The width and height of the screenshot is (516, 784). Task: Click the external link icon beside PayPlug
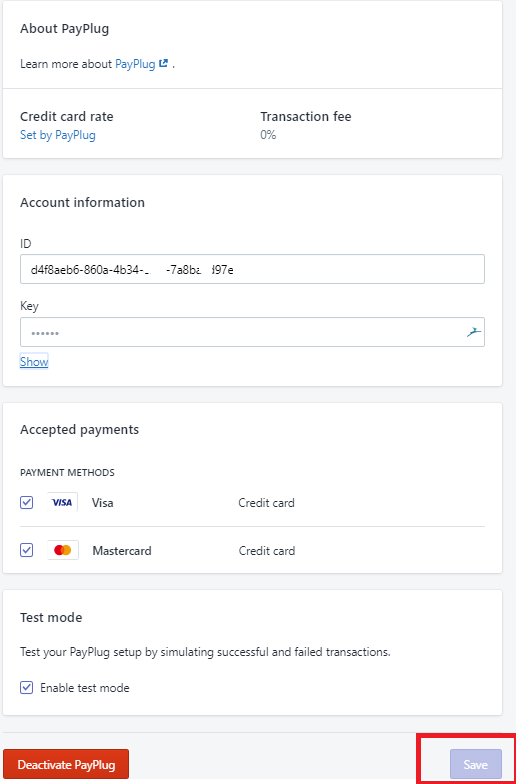click(x=164, y=64)
